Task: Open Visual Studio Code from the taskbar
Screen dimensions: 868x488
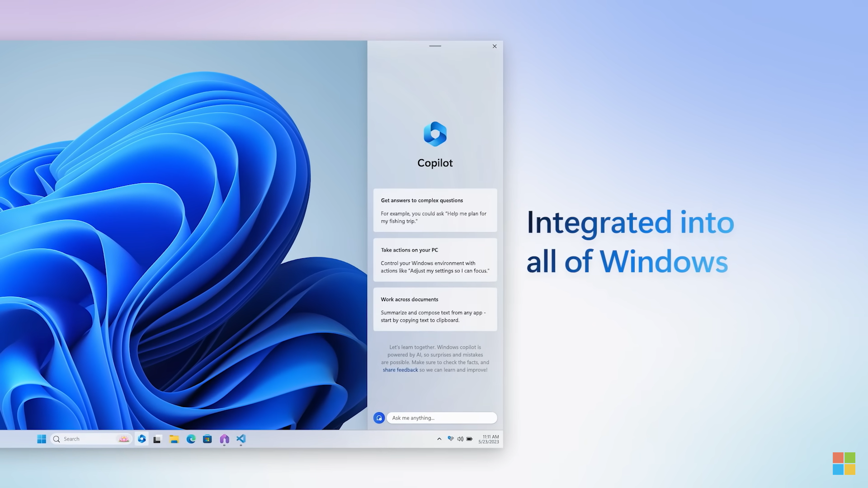Action: (241, 439)
